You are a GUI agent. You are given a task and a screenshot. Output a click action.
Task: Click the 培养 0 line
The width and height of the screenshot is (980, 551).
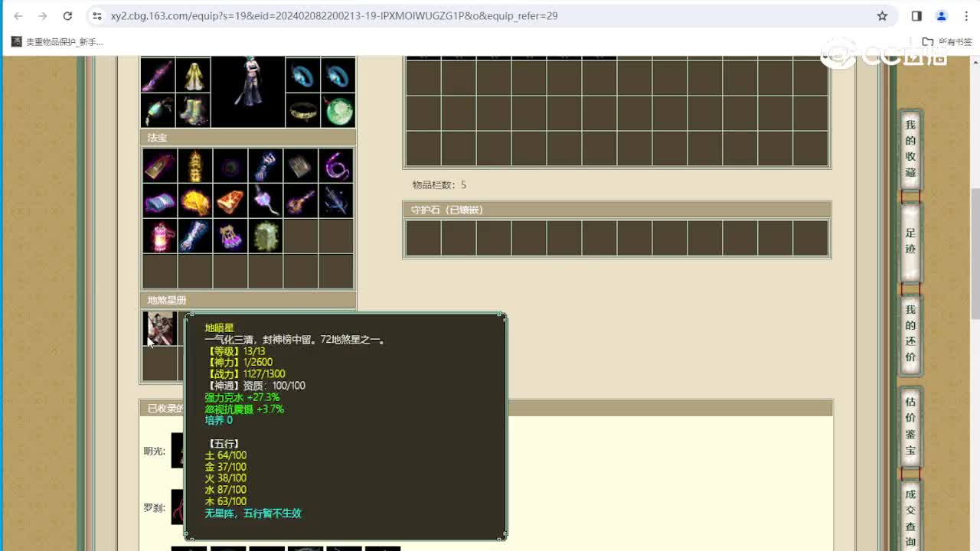218,420
